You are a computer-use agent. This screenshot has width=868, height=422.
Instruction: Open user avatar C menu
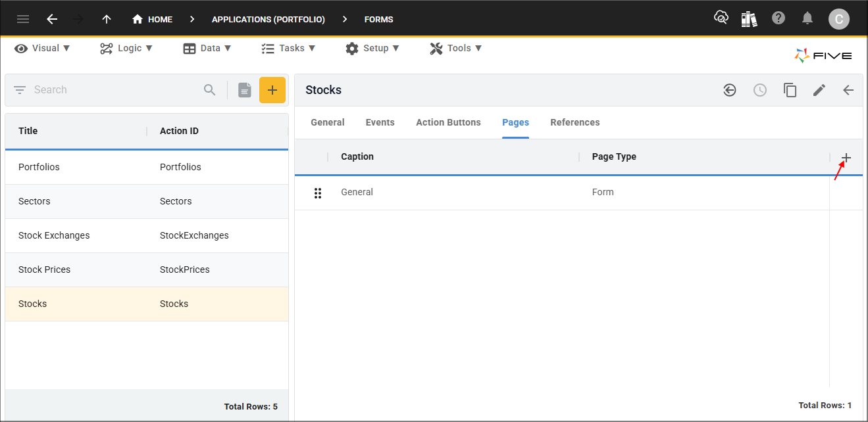coord(838,19)
